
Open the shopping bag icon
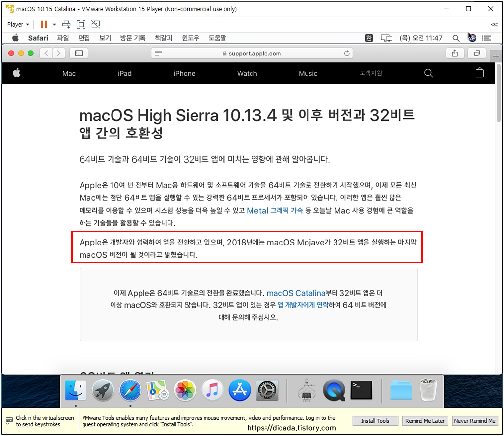[479, 73]
